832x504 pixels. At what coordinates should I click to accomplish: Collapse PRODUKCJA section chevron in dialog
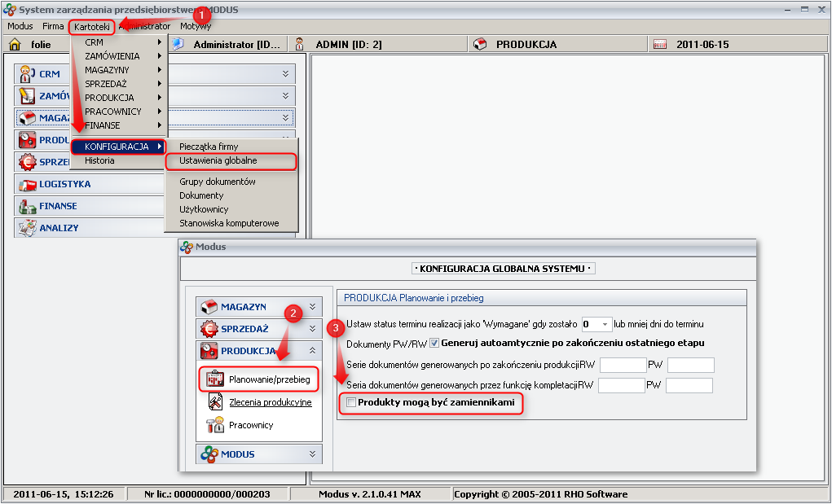(x=313, y=350)
